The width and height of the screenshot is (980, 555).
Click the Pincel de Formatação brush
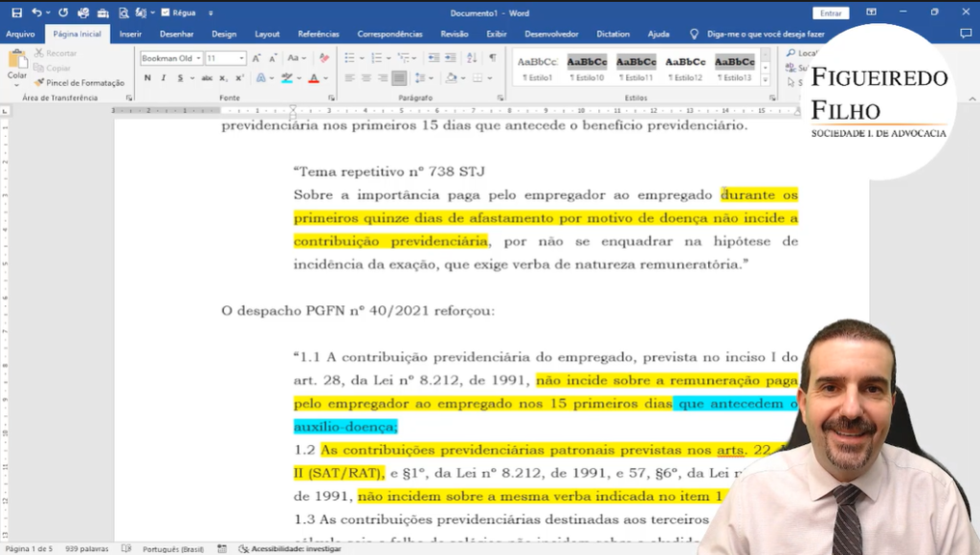(x=80, y=83)
